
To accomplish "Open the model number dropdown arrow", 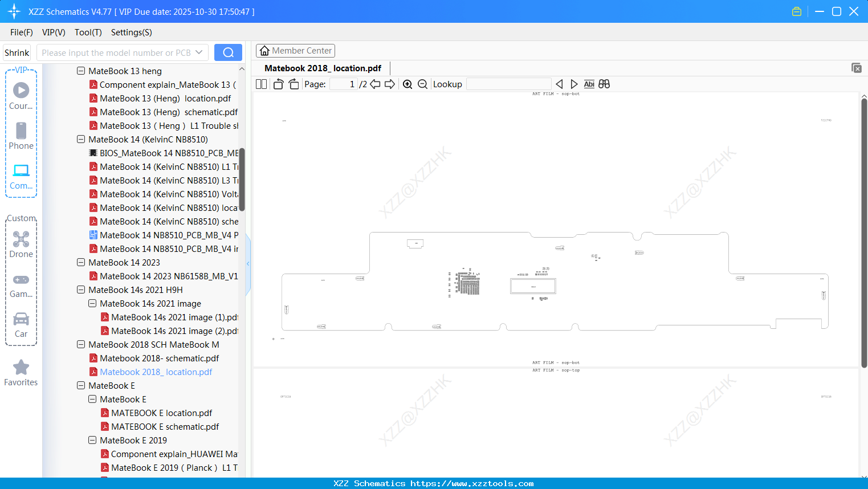I will pos(199,52).
